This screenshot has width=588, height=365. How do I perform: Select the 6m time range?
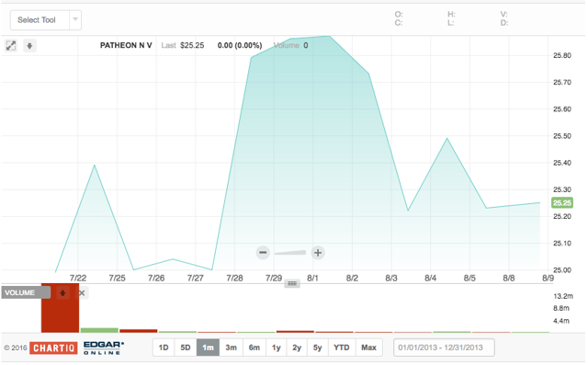point(254,348)
